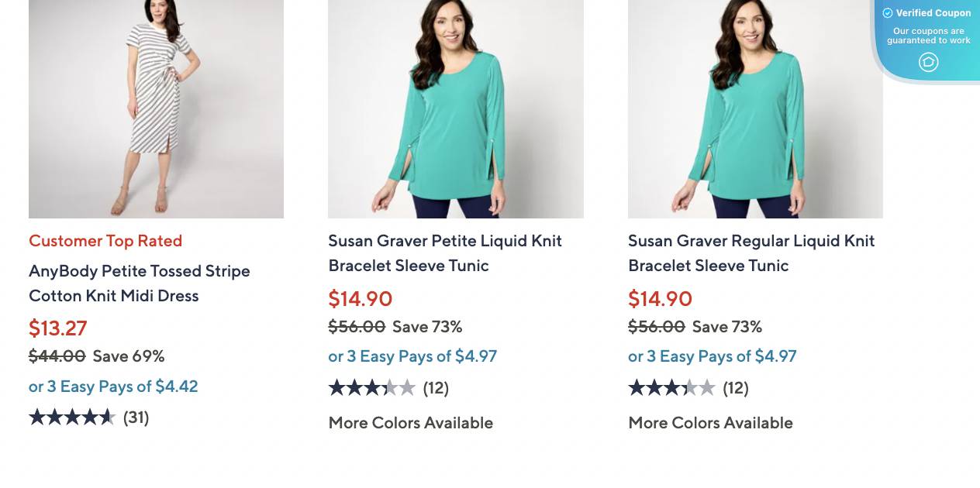Click the Regular tunic product image
Viewport: 980px width, 488px height.
click(x=754, y=108)
